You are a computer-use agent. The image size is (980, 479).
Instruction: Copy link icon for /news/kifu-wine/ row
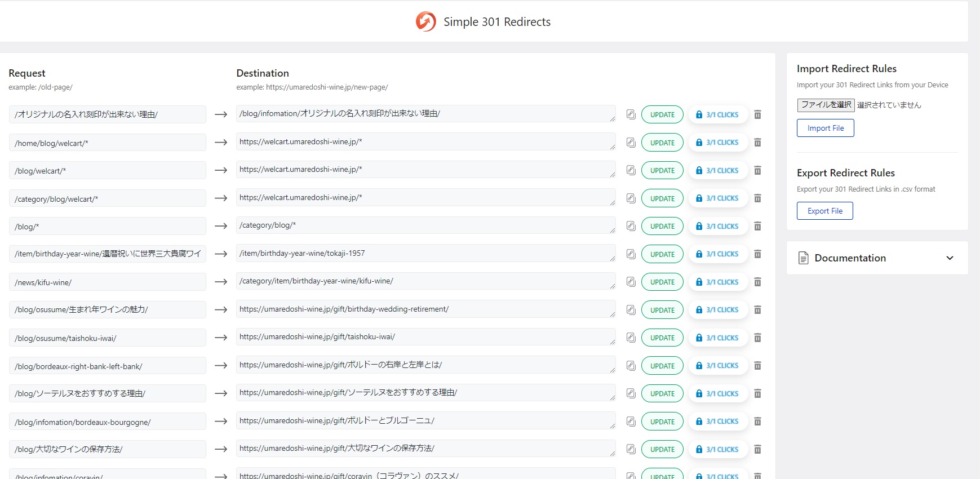click(x=631, y=282)
